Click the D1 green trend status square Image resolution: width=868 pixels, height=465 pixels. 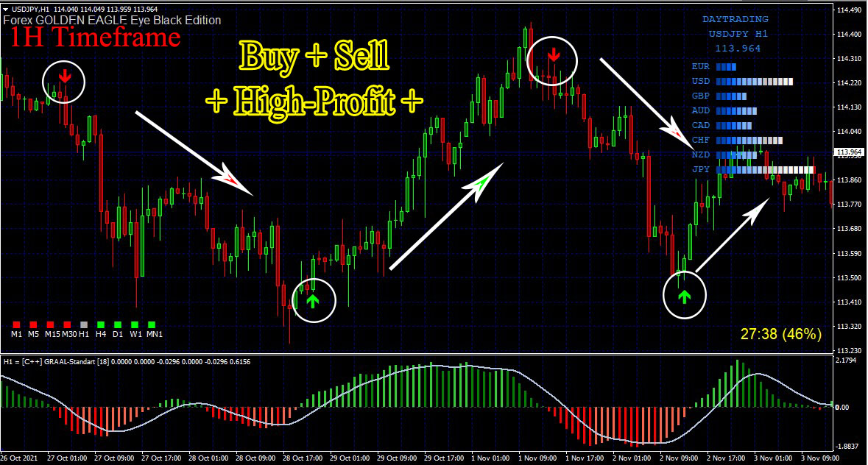pos(118,324)
